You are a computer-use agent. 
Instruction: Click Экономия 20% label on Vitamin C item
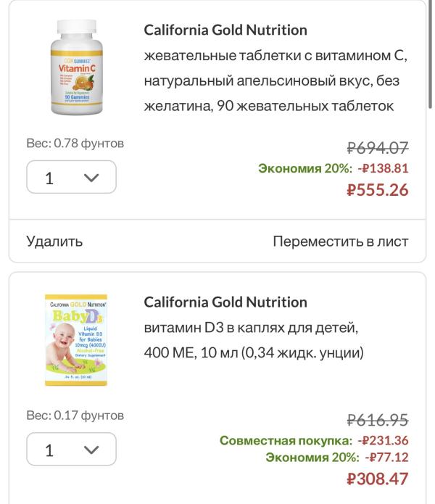click(305, 168)
